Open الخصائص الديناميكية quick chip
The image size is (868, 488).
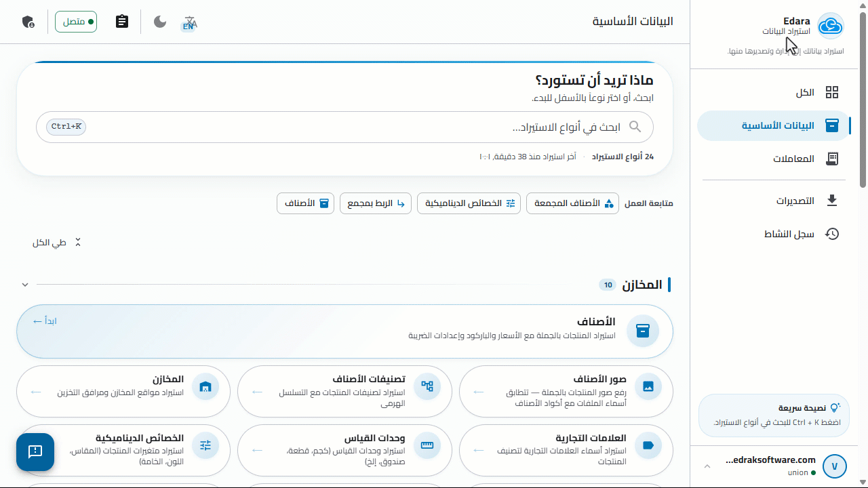click(x=469, y=203)
